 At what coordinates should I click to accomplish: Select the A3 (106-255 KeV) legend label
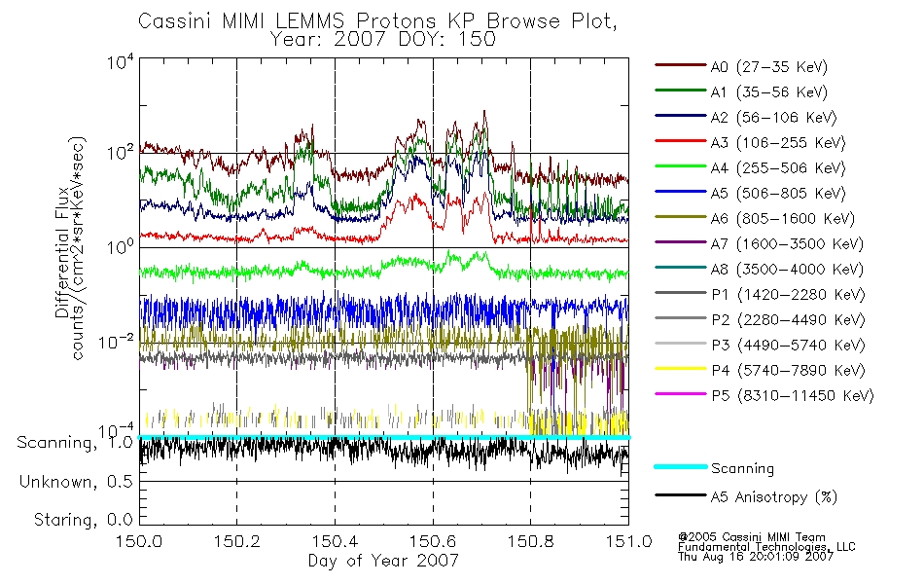pos(778,143)
